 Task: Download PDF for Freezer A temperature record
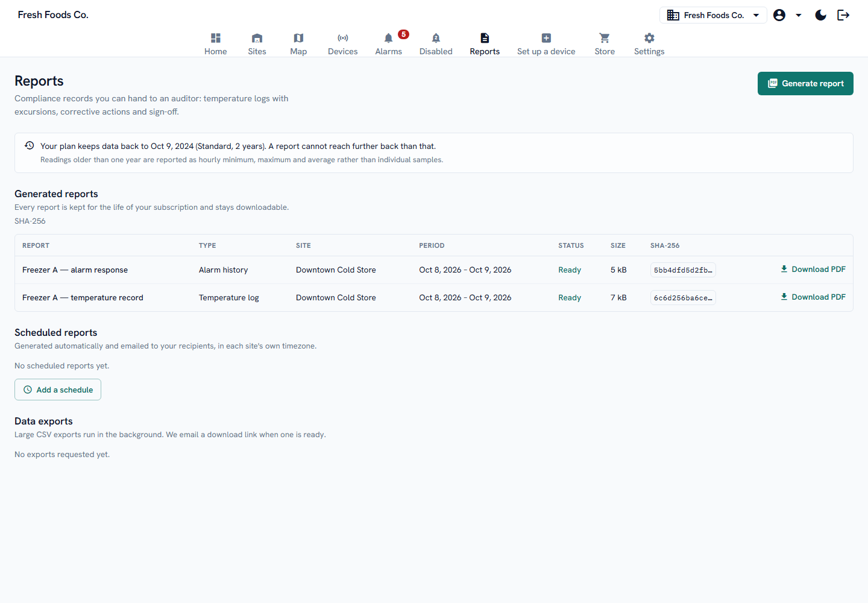pyautogui.click(x=813, y=297)
